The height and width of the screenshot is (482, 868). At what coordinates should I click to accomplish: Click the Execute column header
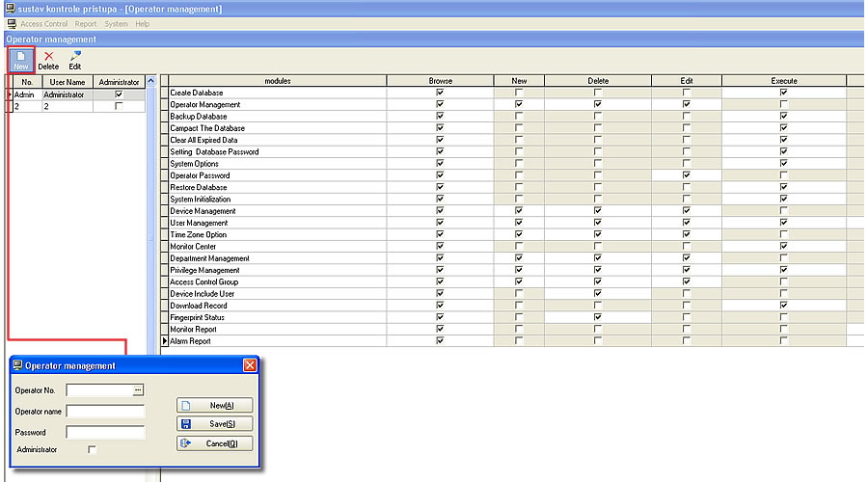pyautogui.click(x=783, y=81)
